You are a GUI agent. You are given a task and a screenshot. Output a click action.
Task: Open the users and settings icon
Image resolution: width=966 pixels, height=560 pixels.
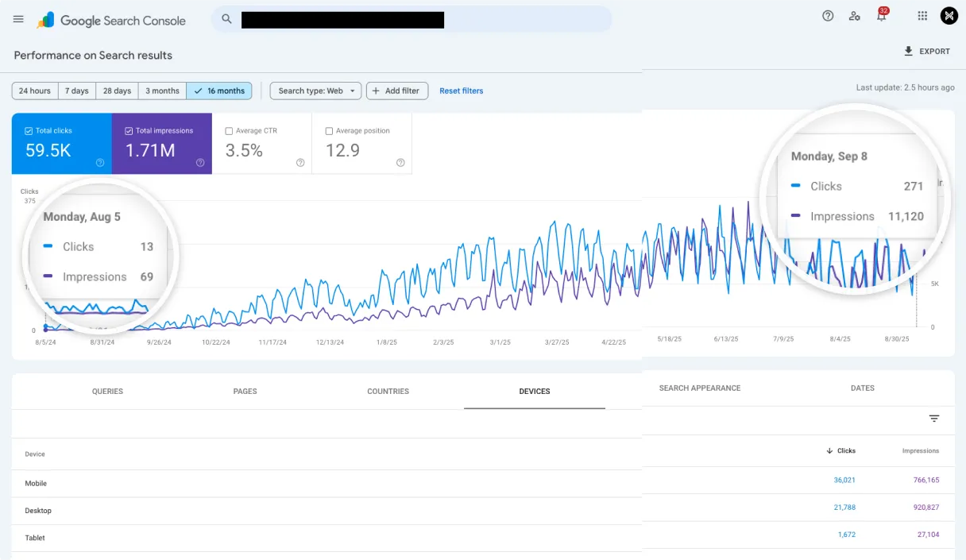click(854, 16)
